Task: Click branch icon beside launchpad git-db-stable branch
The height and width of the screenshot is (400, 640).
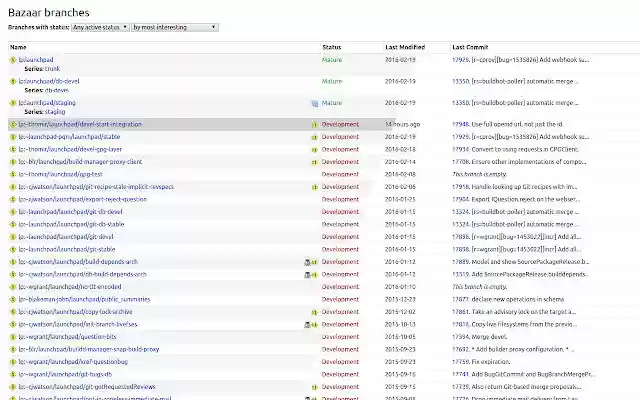Action: click(13, 224)
